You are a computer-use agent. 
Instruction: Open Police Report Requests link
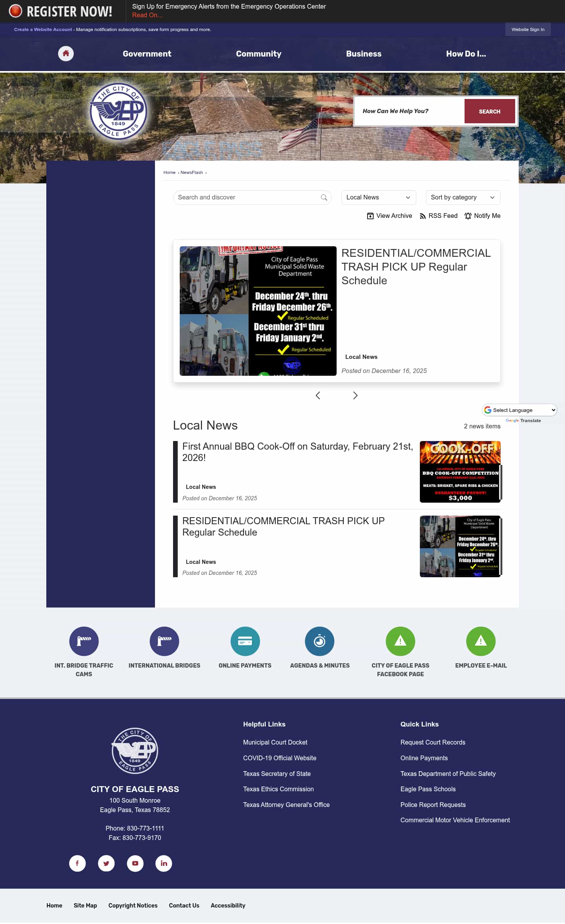pyautogui.click(x=433, y=805)
